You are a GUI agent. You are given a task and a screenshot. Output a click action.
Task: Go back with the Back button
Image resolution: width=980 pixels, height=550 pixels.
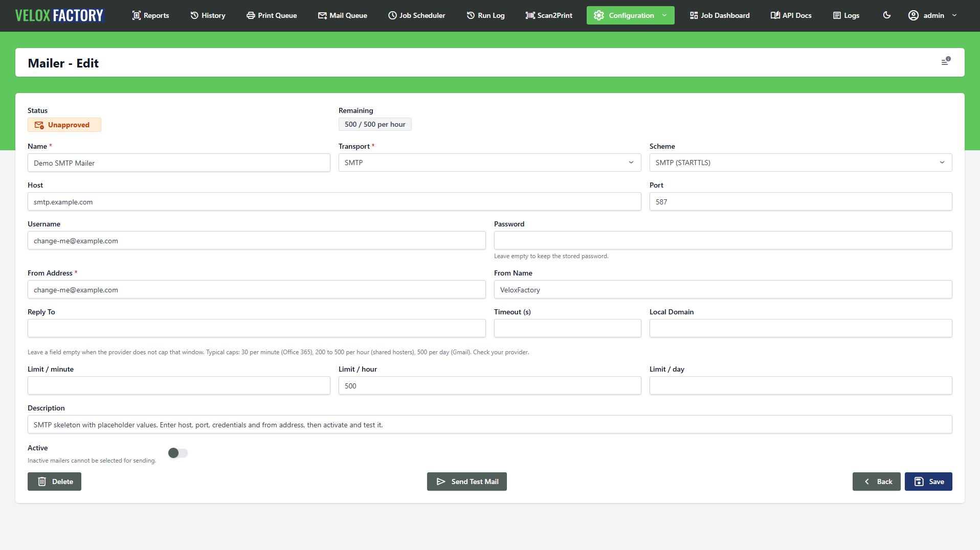[876, 482]
